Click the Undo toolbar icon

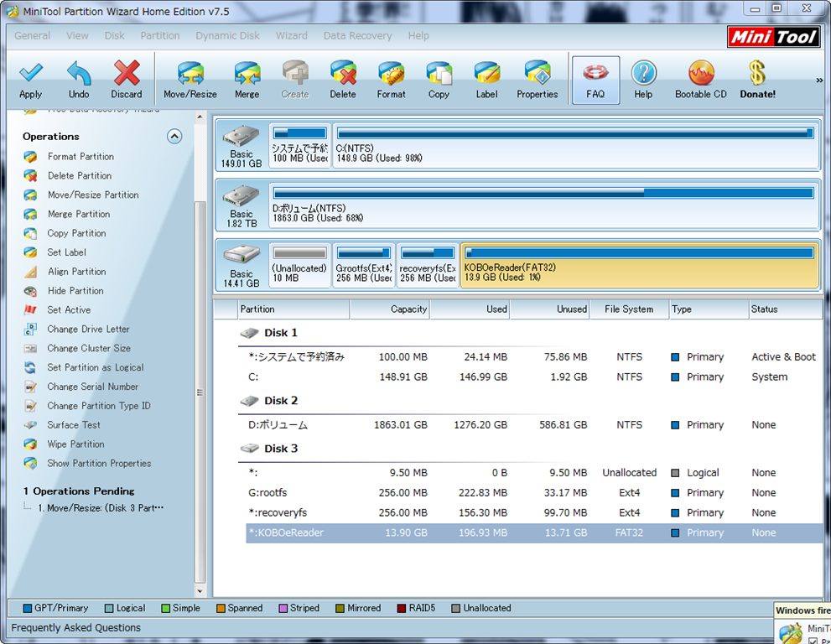pyautogui.click(x=79, y=80)
